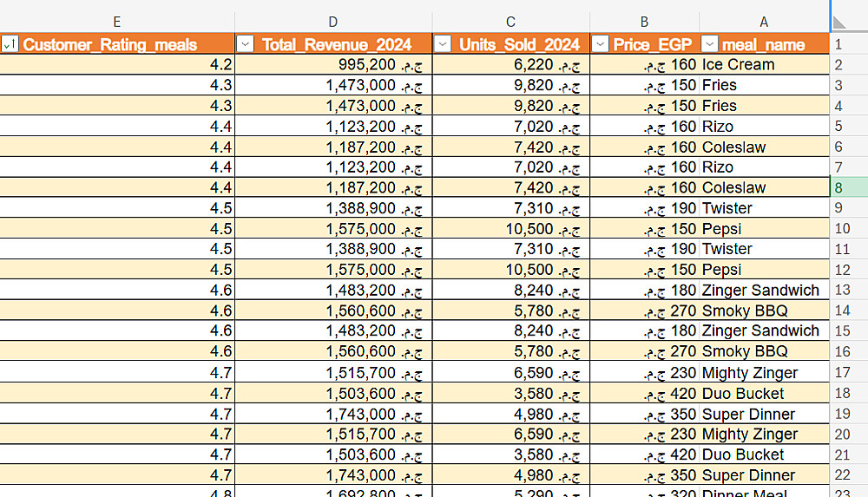Select the 4.5 rating in row 10
The height and width of the screenshot is (497, 868).
tap(117, 229)
